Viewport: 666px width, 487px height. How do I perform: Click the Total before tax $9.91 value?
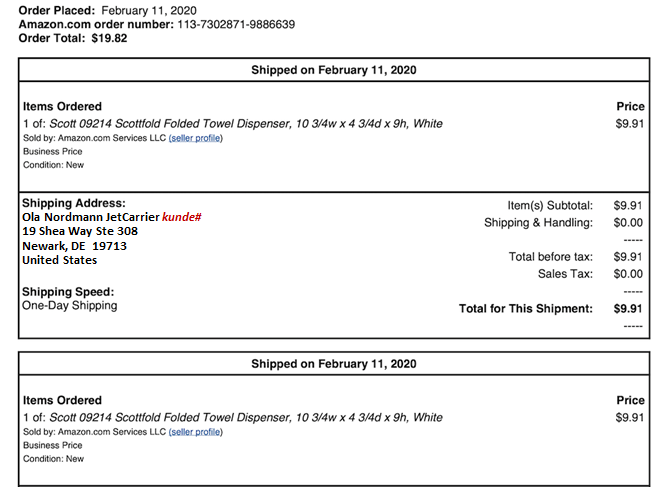(x=628, y=257)
